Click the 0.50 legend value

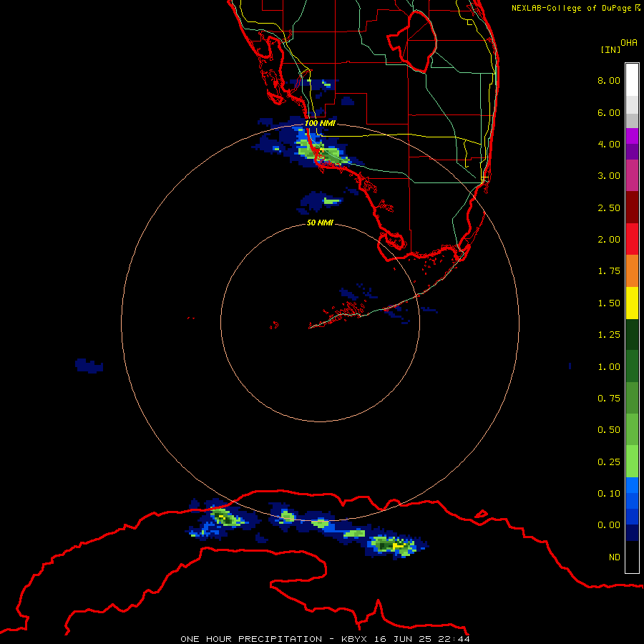coord(609,430)
